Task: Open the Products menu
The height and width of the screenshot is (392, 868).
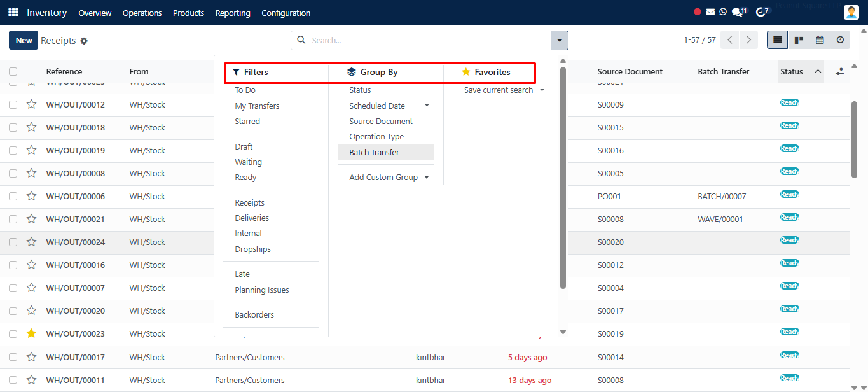Action: coord(188,13)
